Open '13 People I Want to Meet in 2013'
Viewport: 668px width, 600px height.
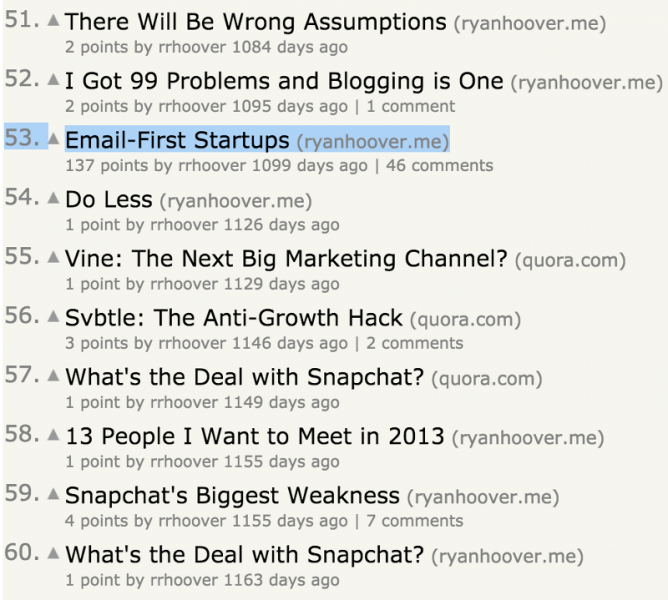pos(255,436)
